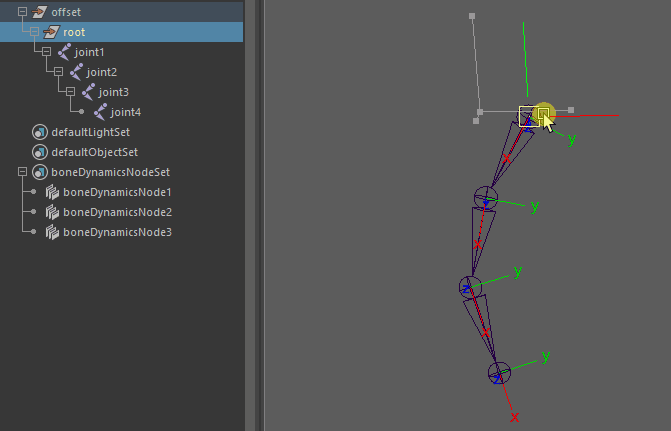Select joint4 in the outliner
This screenshot has width=671, height=431.
125,112
